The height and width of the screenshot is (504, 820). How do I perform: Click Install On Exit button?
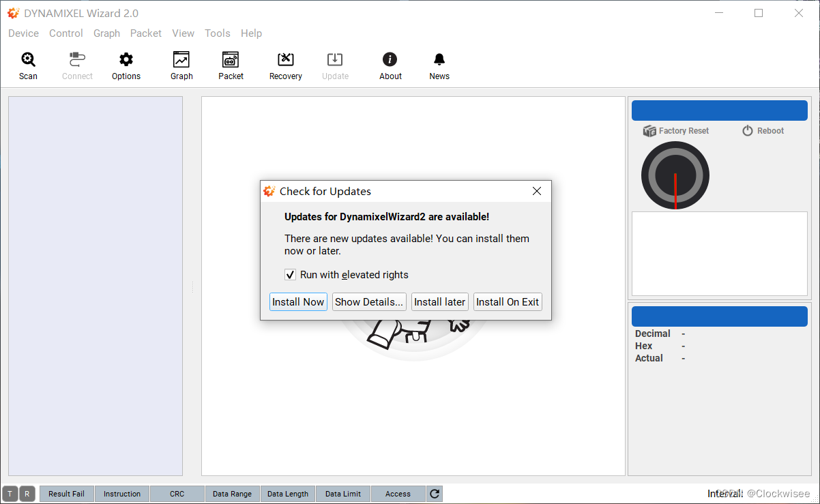coord(508,302)
